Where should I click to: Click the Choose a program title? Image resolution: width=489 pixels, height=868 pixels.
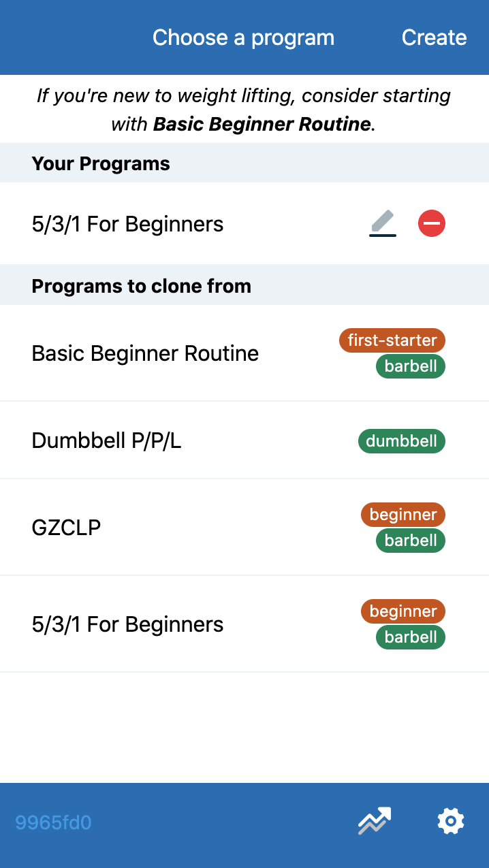click(243, 37)
